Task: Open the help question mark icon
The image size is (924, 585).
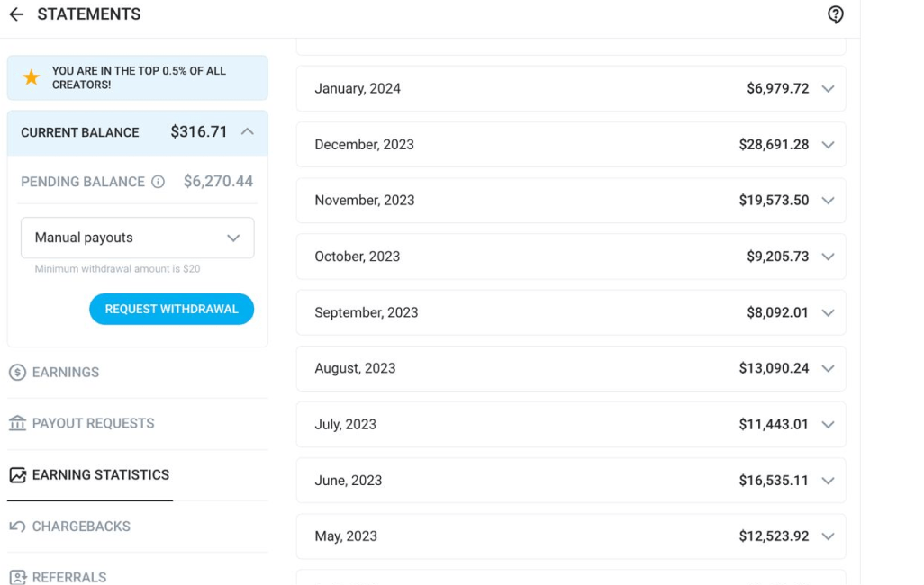Action: [835, 14]
